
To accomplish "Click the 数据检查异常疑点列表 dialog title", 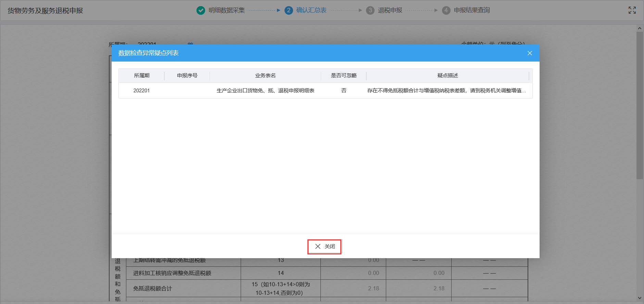I will (148, 53).
